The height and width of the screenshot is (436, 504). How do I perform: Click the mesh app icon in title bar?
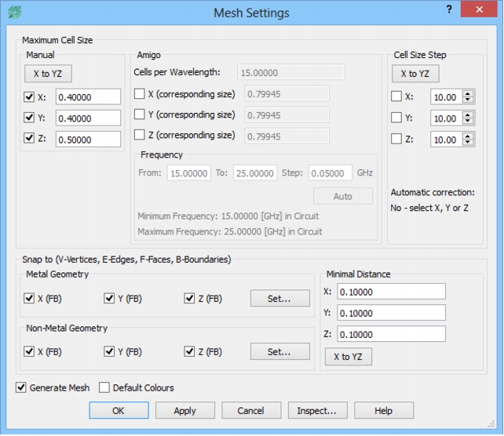14,13
